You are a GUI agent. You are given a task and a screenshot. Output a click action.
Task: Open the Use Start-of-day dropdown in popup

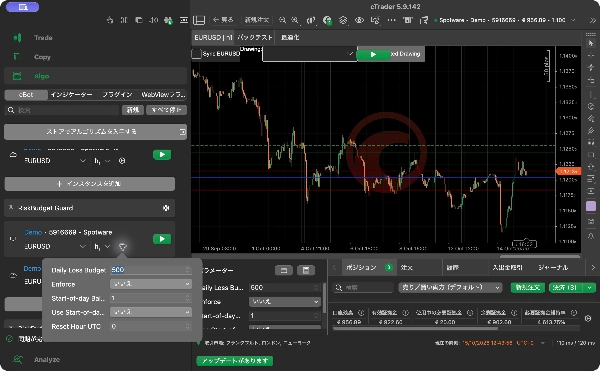click(151, 312)
